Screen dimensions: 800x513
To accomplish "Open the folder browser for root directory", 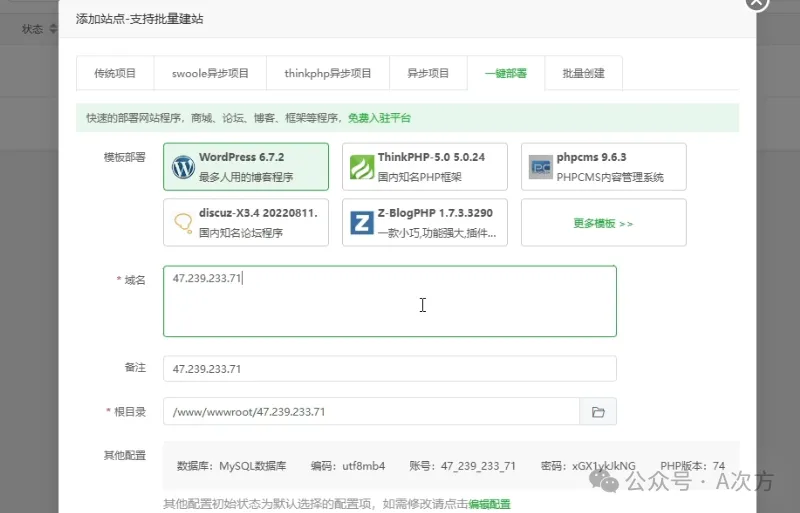I will click(x=598, y=411).
